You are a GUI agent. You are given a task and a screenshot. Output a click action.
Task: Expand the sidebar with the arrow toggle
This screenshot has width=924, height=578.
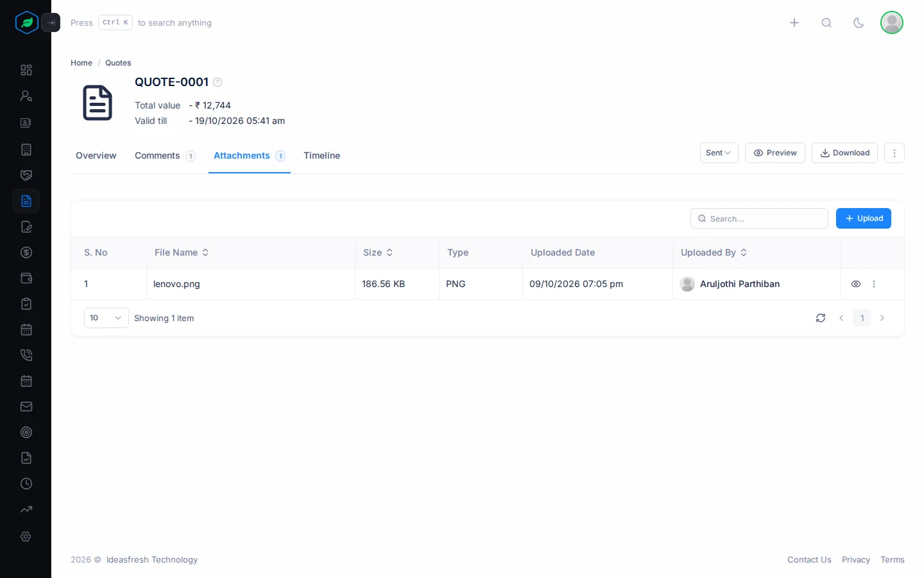(x=51, y=22)
